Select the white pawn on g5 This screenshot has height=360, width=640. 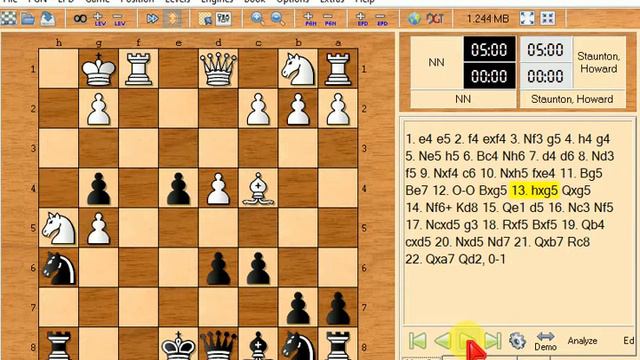coord(99,228)
